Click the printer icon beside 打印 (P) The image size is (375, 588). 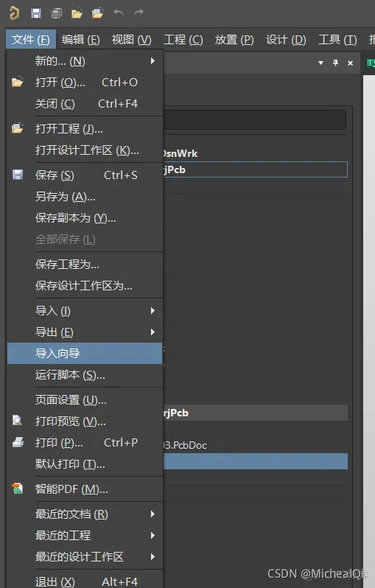(18, 442)
